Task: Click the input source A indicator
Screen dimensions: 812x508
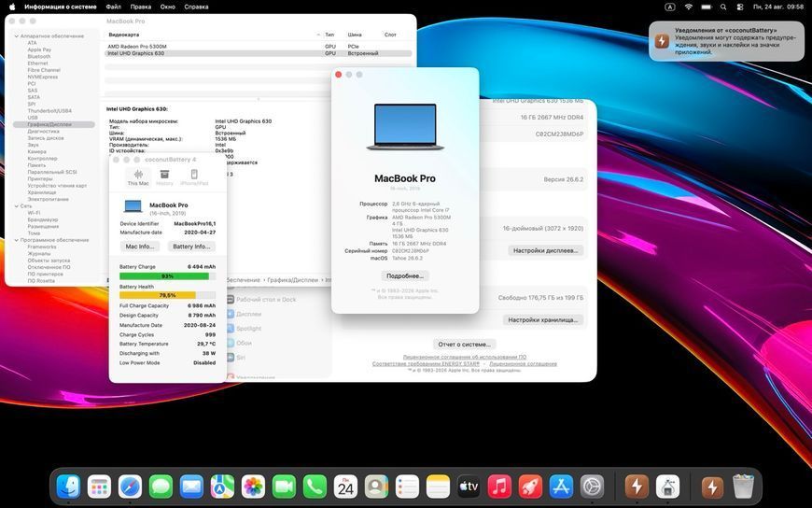Action: point(670,7)
